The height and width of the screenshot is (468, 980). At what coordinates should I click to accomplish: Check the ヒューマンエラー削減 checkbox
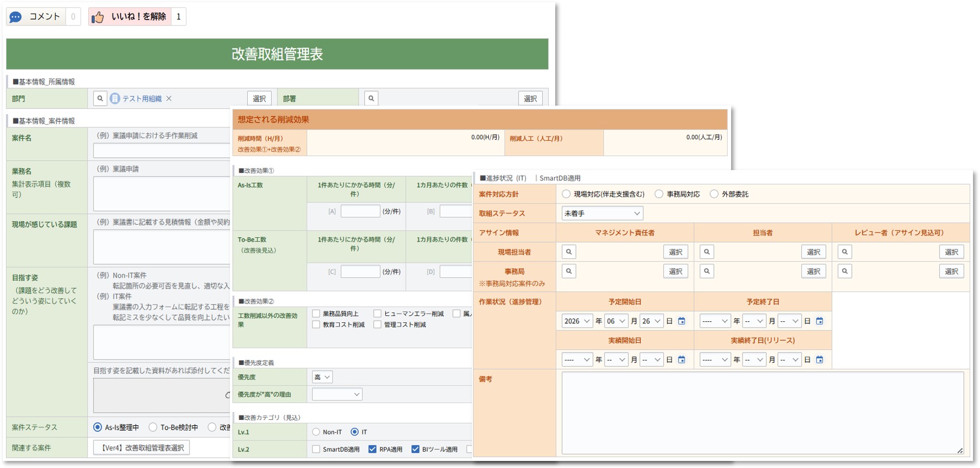[377, 314]
